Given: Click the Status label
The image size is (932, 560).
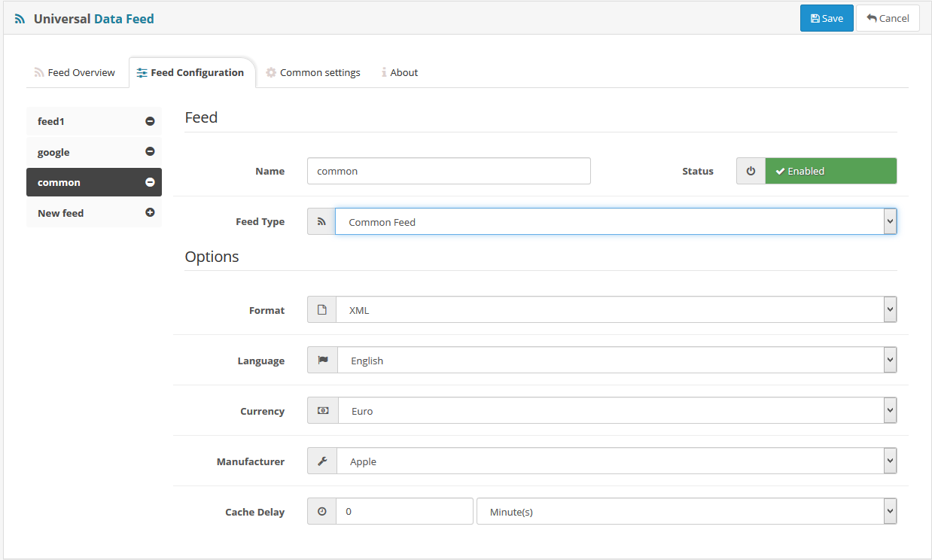Looking at the screenshot, I should (x=698, y=172).
